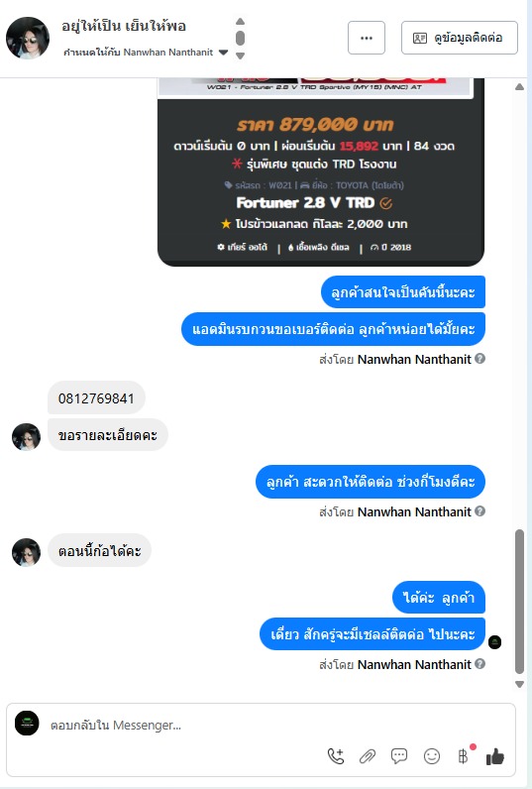Screen dimensions: 532x789
Task: Send a thumbs-up like
Action: [x=495, y=755]
